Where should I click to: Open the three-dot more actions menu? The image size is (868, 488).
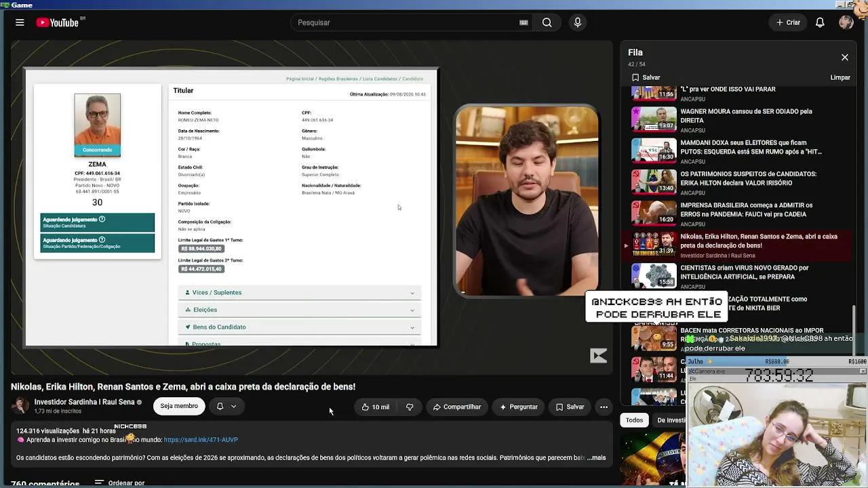coord(604,407)
